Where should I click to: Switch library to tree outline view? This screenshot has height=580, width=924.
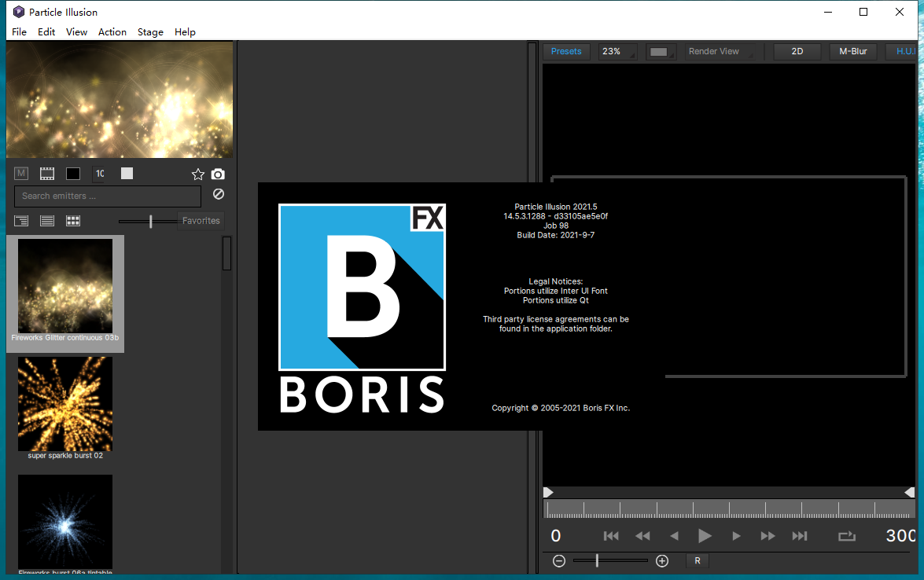coord(21,221)
